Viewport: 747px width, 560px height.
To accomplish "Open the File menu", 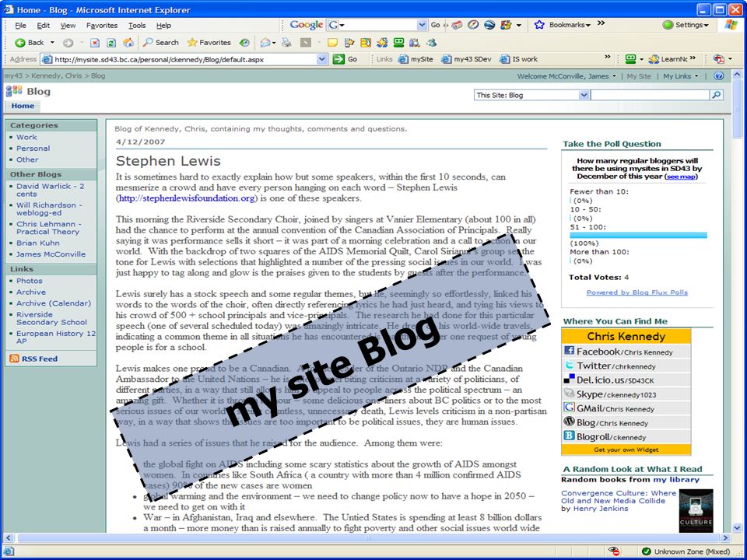I will [x=20, y=26].
